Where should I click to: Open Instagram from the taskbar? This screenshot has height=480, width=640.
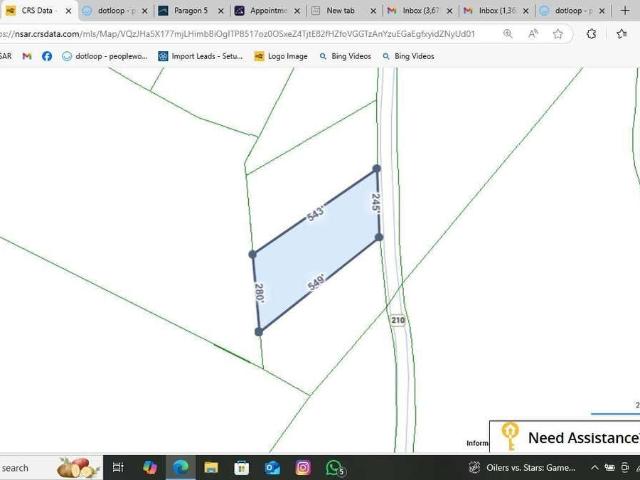point(303,467)
